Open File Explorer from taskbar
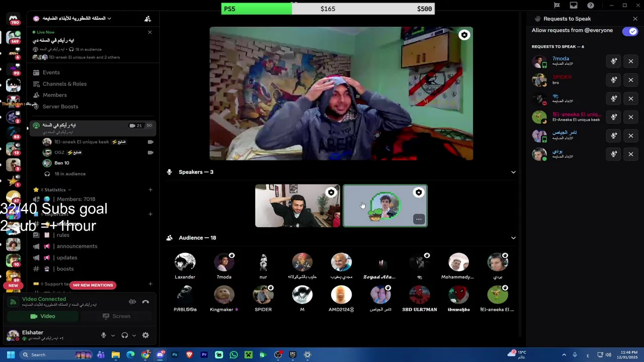 (x=115, y=355)
